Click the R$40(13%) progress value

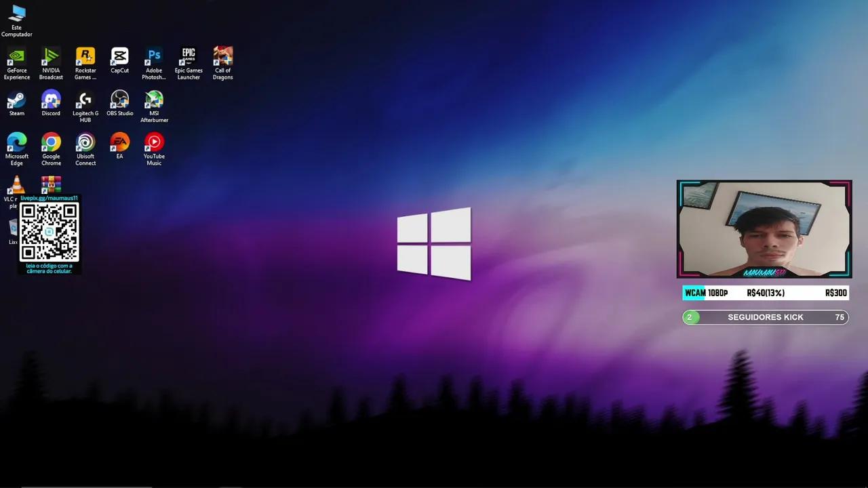click(x=766, y=293)
